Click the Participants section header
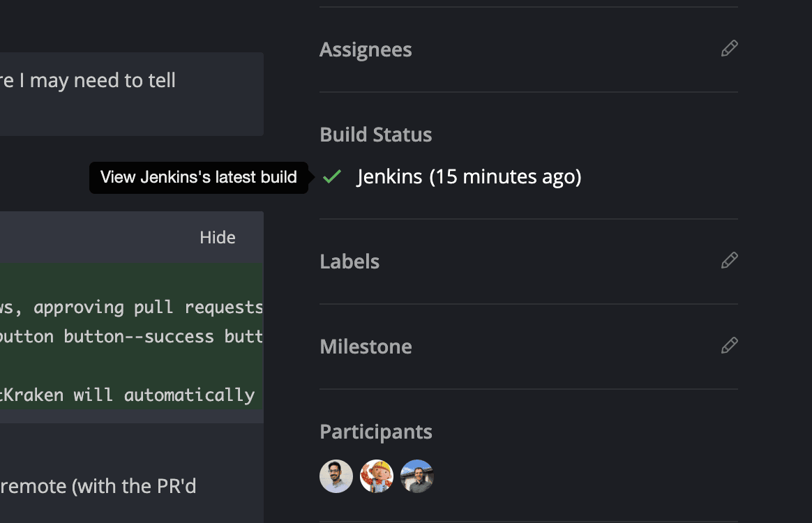This screenshot has height=523, width=812. tap(375, 431)
